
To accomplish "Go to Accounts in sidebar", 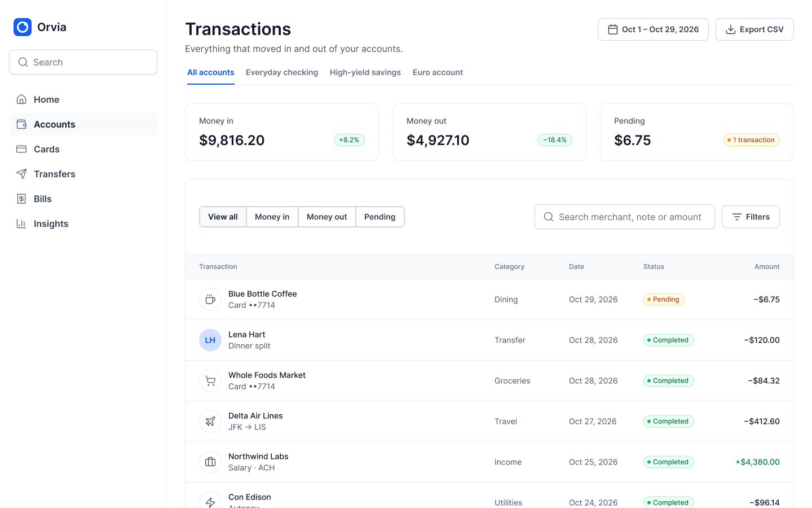I will [83, 124].
